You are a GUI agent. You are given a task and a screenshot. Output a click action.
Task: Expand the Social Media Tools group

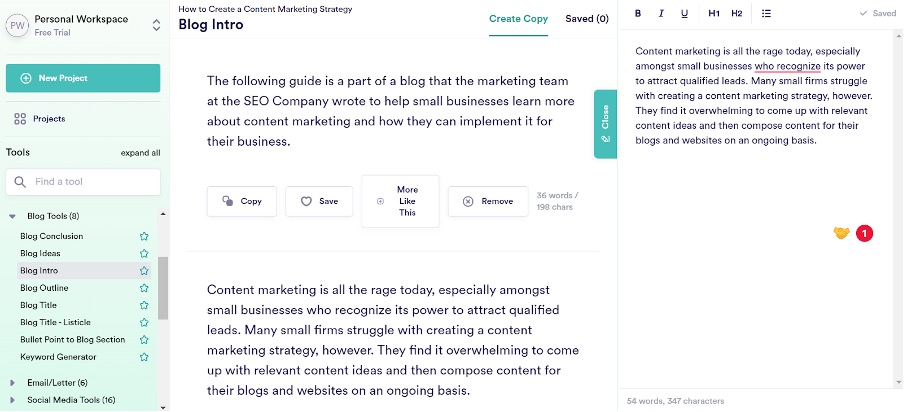coord(12,400)
